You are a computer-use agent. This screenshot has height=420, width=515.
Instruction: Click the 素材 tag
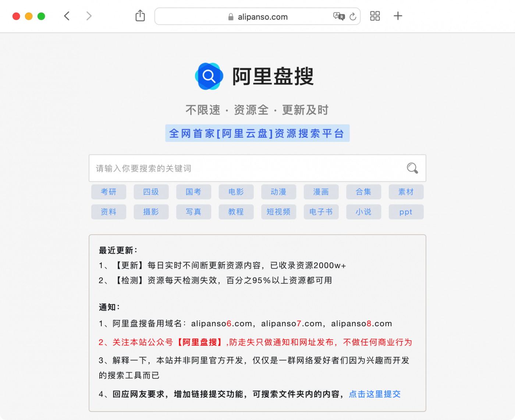[x=406, y=192]
